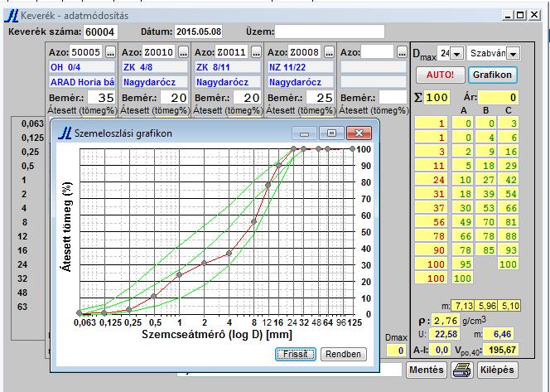Click the column A value 95
550x392 pixels.
point(463,264)
